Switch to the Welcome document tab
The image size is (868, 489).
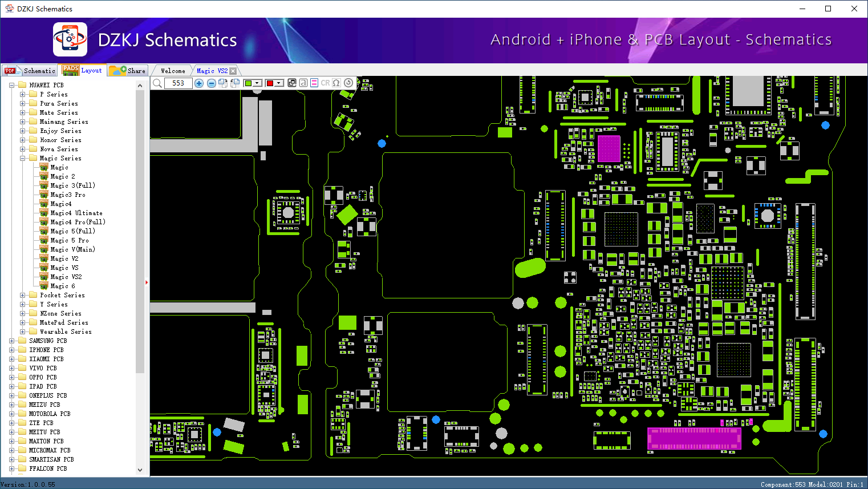pos(173,71)
